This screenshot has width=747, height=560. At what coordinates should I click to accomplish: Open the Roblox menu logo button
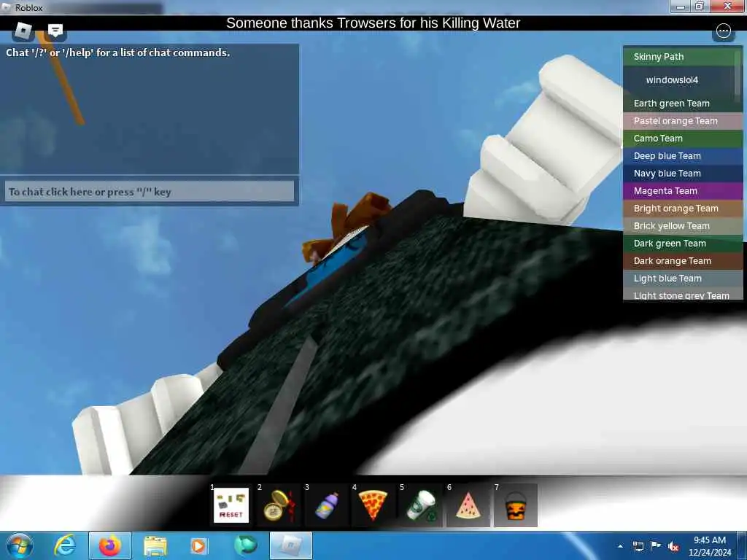23,31
